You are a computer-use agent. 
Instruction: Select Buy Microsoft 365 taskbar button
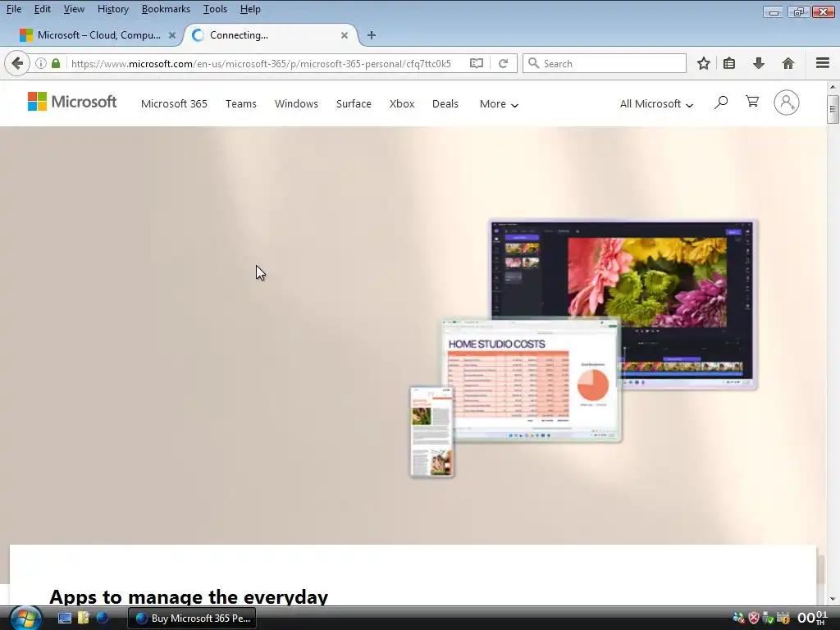point(192,619)
